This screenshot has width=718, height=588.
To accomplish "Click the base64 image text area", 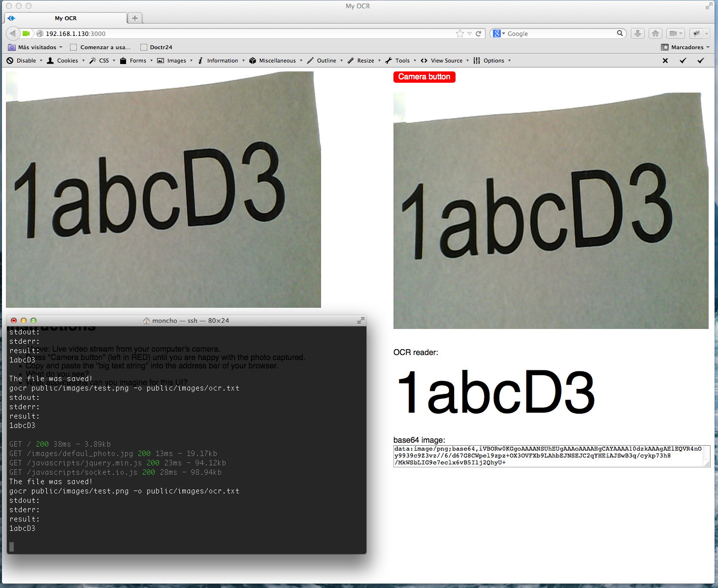I will (x=552, y=456).
